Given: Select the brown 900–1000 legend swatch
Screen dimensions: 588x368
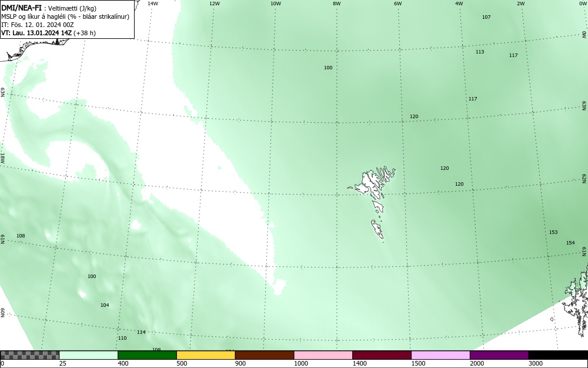Looking at the screenshot, I should (265, 355).
